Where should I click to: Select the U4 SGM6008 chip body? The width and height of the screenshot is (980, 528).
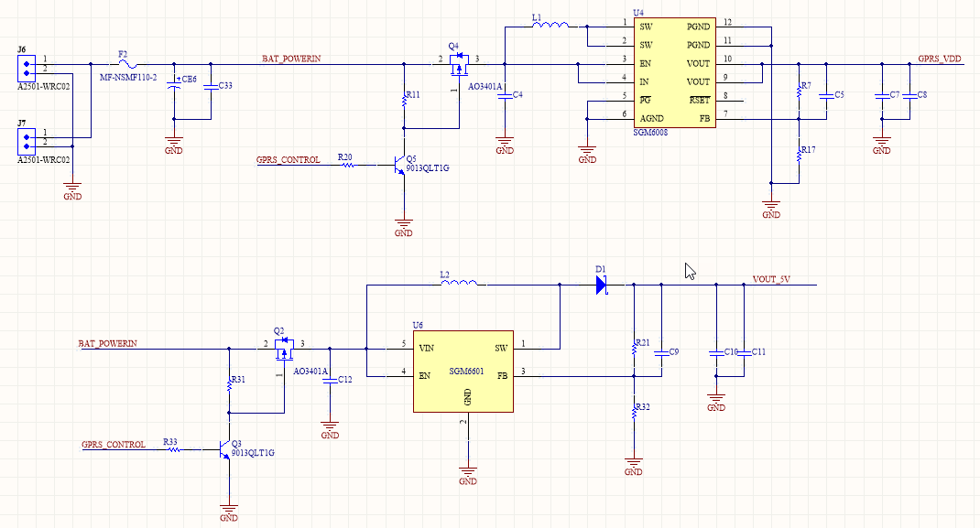(675, 72)
